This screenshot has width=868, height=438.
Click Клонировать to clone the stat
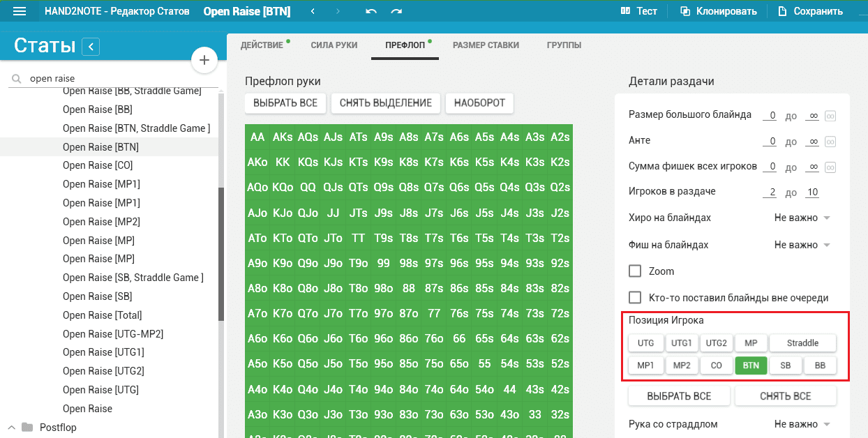(718, 11)
